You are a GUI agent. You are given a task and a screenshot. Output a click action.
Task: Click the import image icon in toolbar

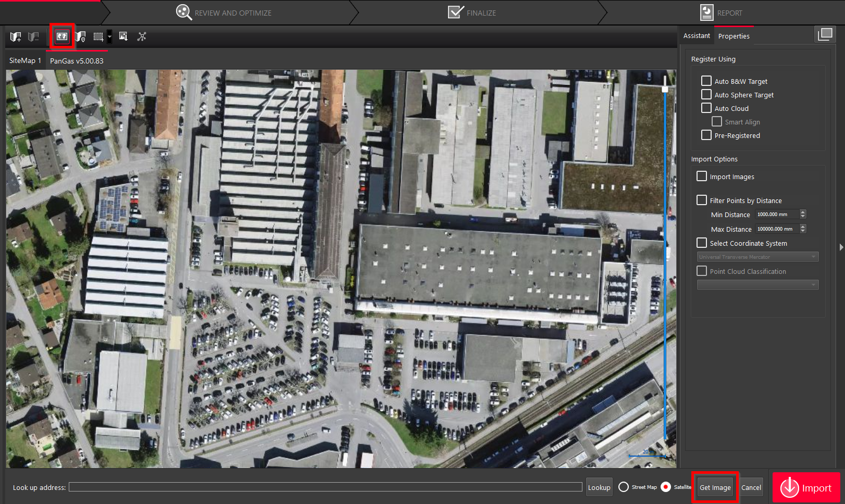[123, 36]
